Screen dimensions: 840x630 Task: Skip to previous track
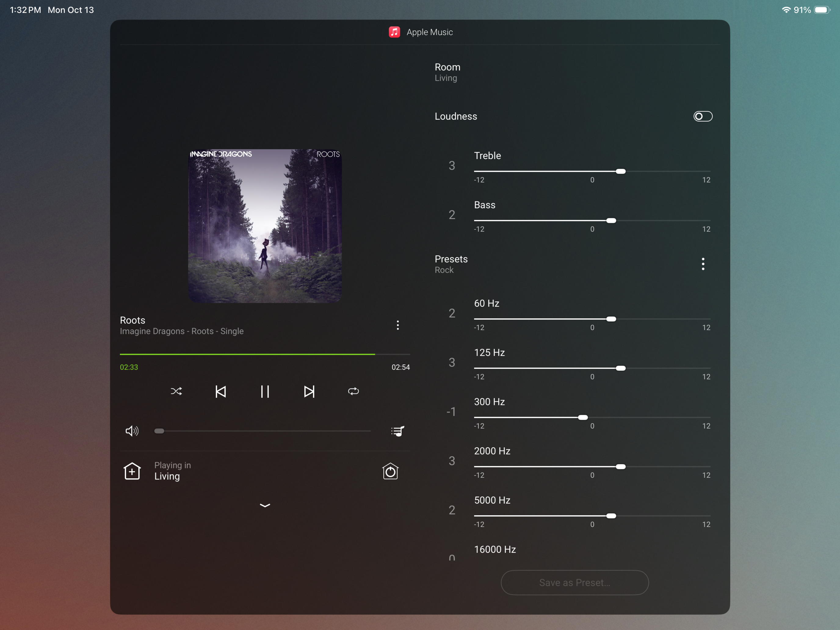[x=221, y=392]
